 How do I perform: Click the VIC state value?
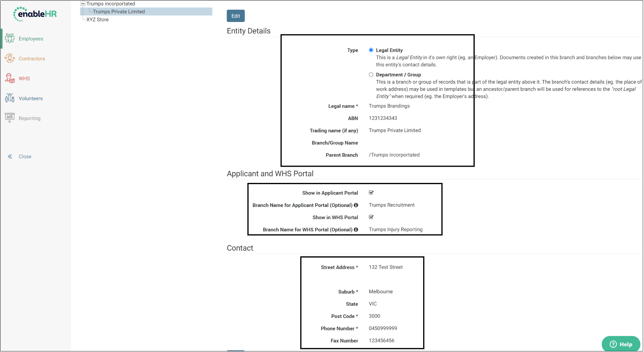pos(373,304)
